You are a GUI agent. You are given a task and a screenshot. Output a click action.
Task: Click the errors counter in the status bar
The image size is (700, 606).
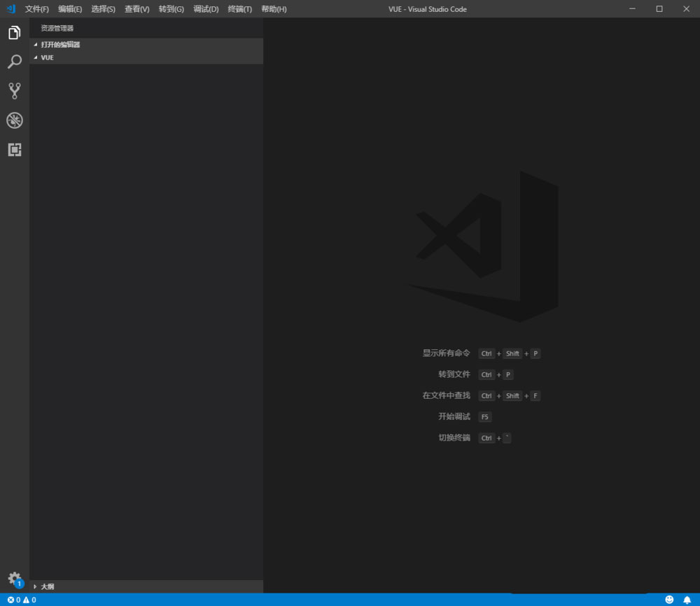coord(10,600)
